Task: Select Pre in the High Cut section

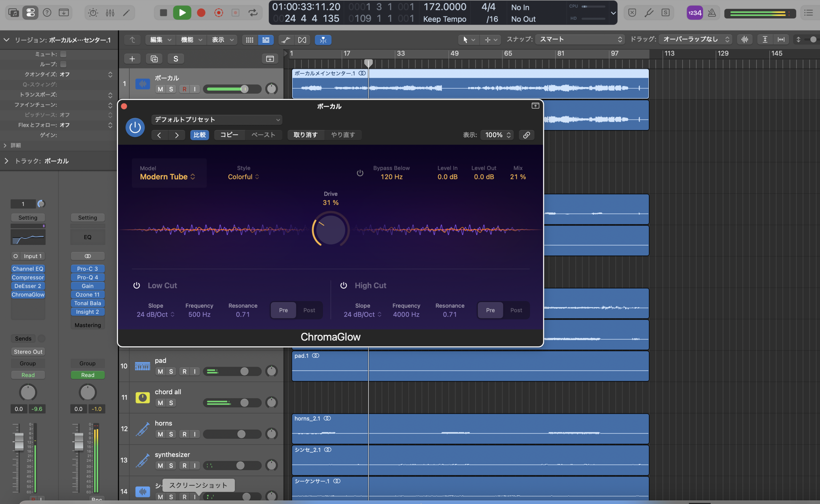Action: [x=490, y=310]
